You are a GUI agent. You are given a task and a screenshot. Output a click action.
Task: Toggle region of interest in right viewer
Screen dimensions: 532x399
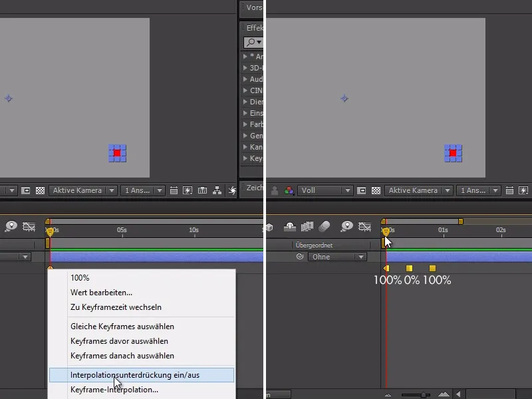(x=362, y=190)
